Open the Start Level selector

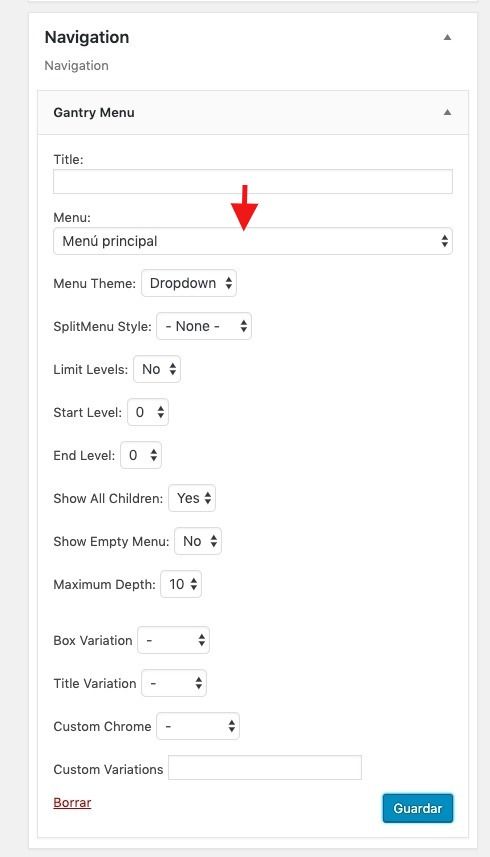tap(148, 412)
